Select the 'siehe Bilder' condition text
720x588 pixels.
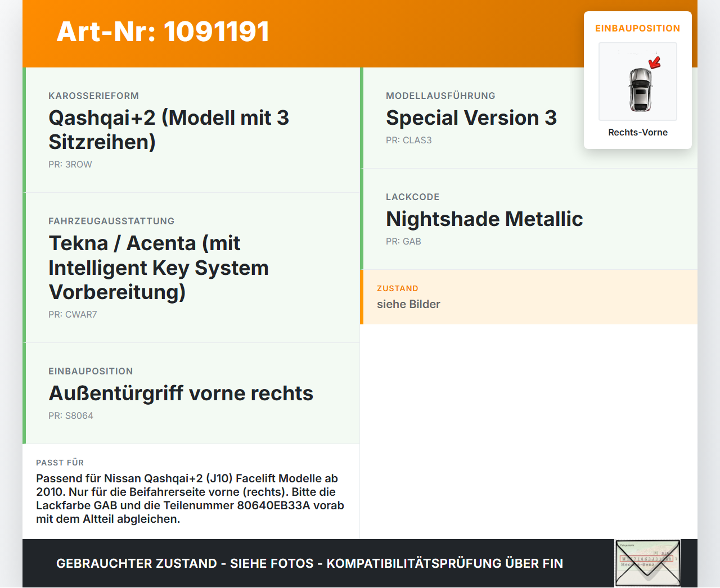(x=408, y=304)
